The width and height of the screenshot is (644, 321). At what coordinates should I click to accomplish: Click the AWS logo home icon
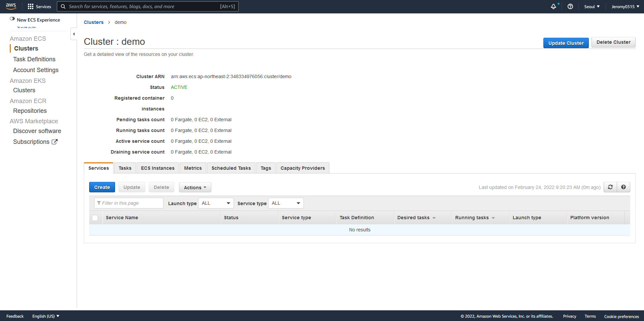click(11, 6)
